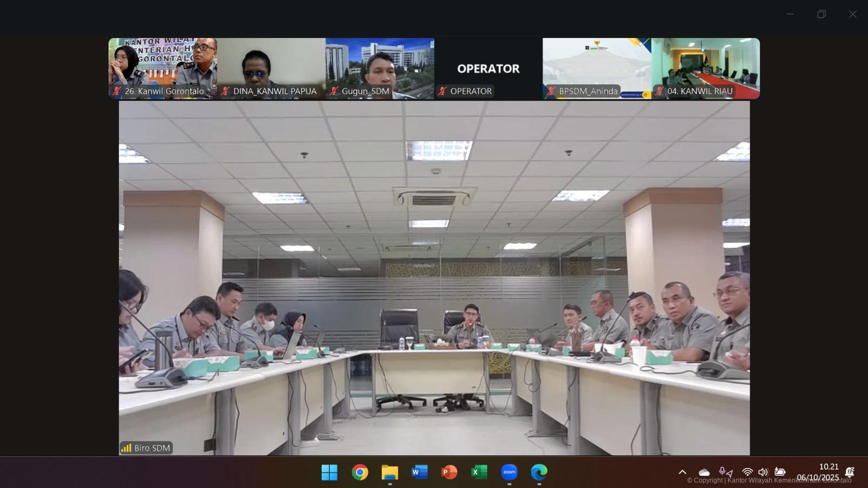The width and height of the screenshot is (868, 488).
Task: Select the 26. Kanwil Gorontalo video thumbnail
Action: (x=163, y=68)
